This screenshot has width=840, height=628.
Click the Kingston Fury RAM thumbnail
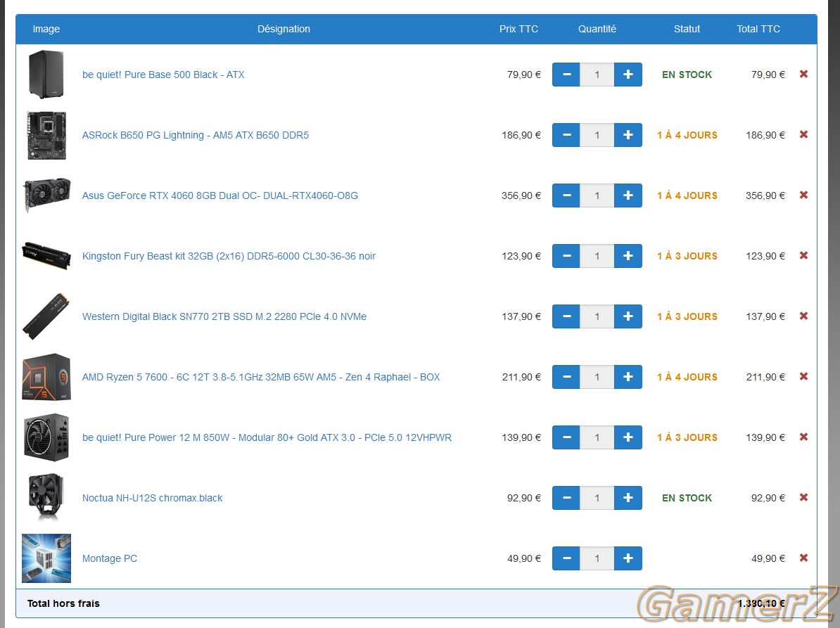coord(46,255)
